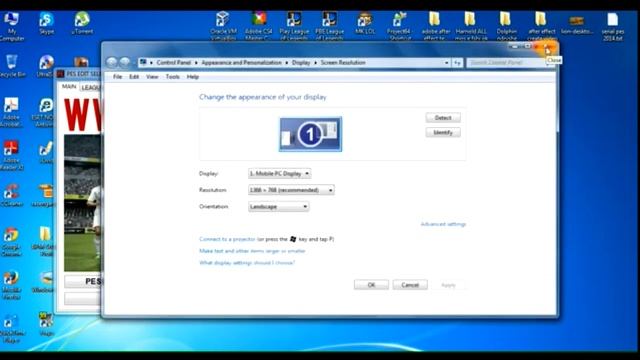Open the Tools menu
Viewport: 640px width, 360px height.
(x=173, y=77)
